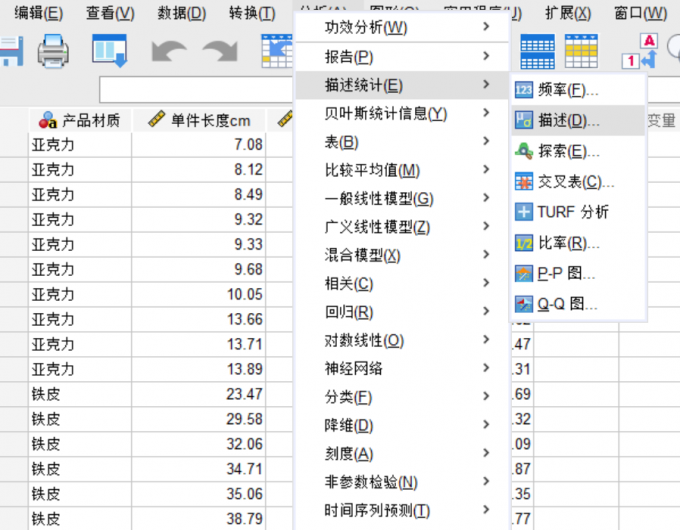Open the recall dialog toolbar icon
This screenshot has height=530, width=680.
point(109,51)
